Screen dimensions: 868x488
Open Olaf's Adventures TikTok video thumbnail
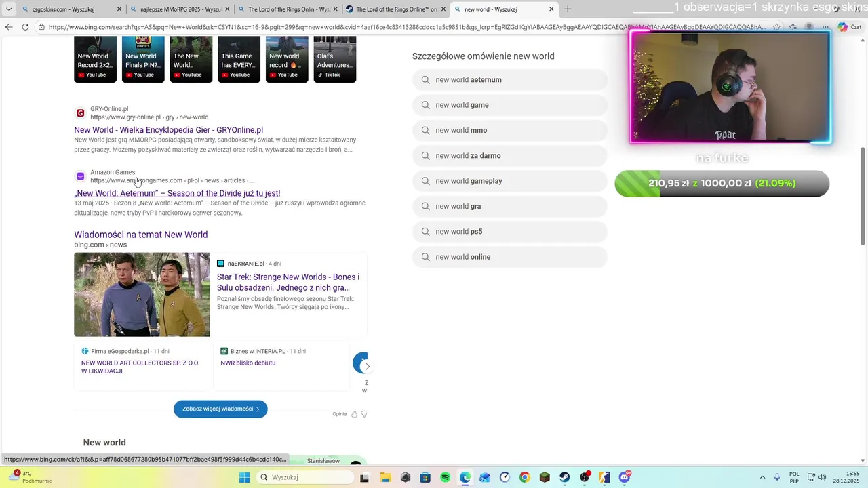coord(335,60)
